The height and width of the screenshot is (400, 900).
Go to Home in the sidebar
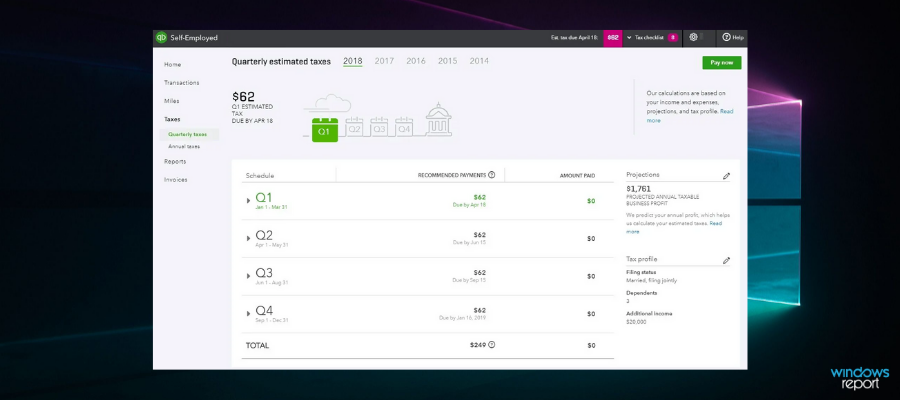(x=172, y=65)
